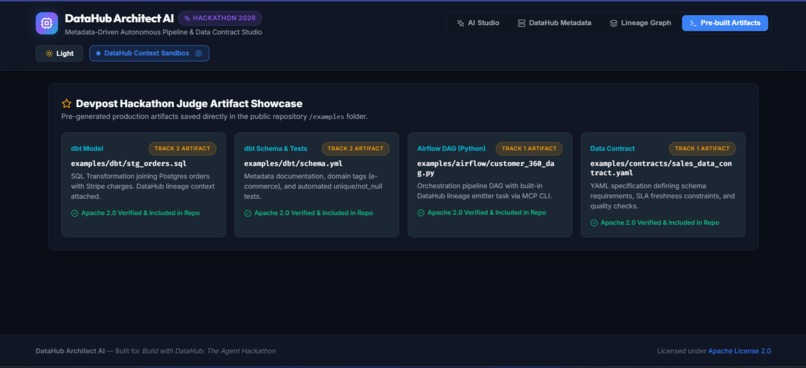Open the sales_data_contract.yaml file path

pyautogui.click(x=661, y=169)
